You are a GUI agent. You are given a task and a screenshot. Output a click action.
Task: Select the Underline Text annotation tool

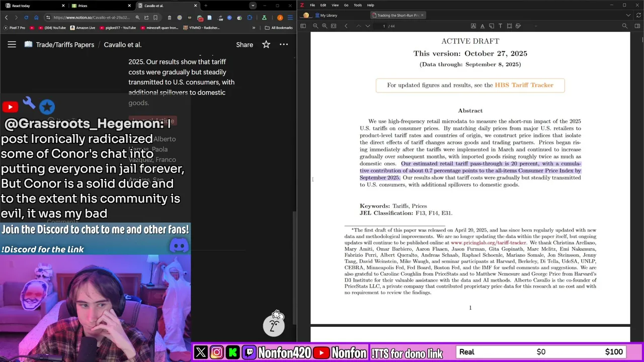pyautogui.click(x=482, y=26)
